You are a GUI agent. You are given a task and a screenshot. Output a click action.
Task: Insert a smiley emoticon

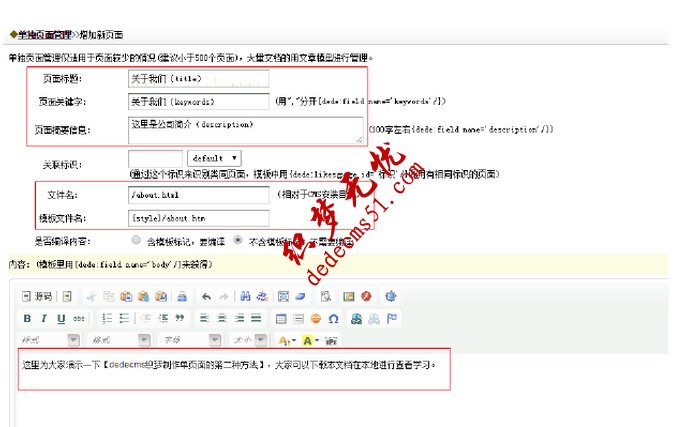pyautogui.click(x=316, y=318)
